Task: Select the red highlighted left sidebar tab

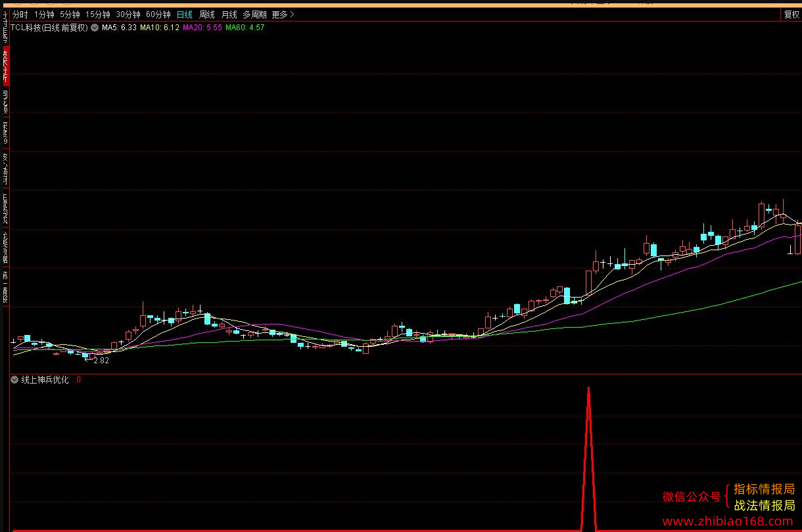Action: 5,65
